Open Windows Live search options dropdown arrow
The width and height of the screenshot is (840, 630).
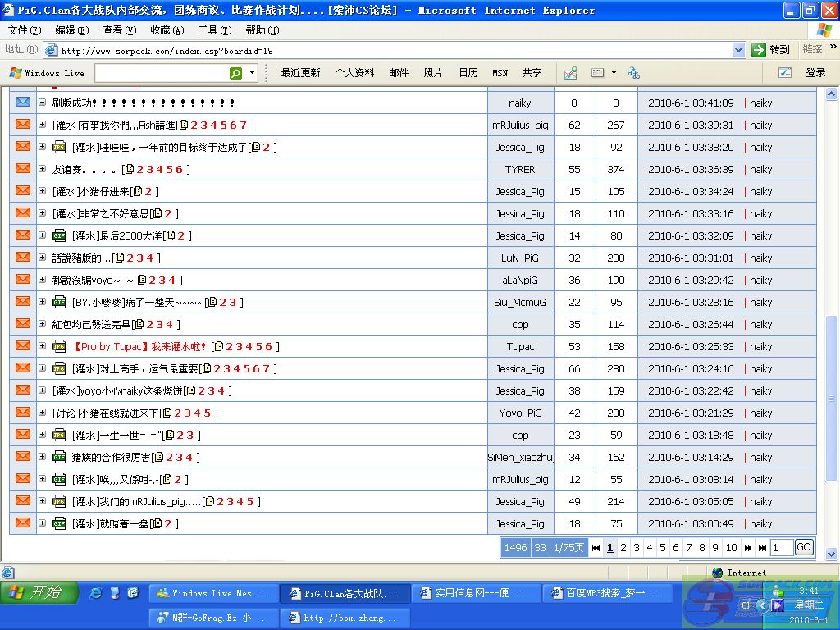252,73
